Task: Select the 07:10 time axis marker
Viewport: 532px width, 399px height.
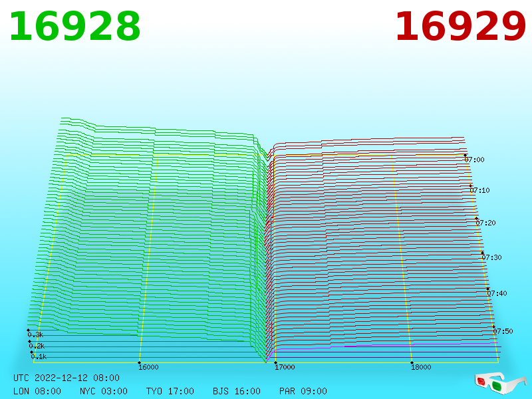Action: [479, 190]
